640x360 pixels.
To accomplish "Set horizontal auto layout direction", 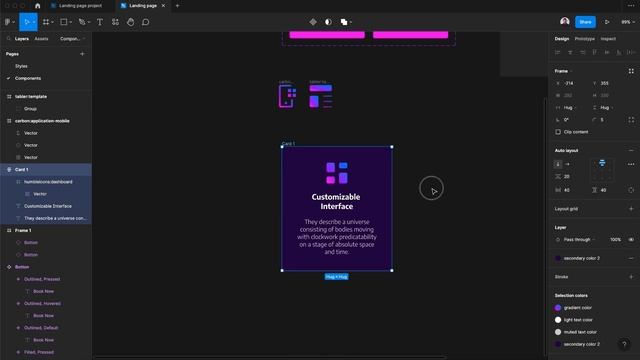I will pyautogui.click(x=567, y=164).
